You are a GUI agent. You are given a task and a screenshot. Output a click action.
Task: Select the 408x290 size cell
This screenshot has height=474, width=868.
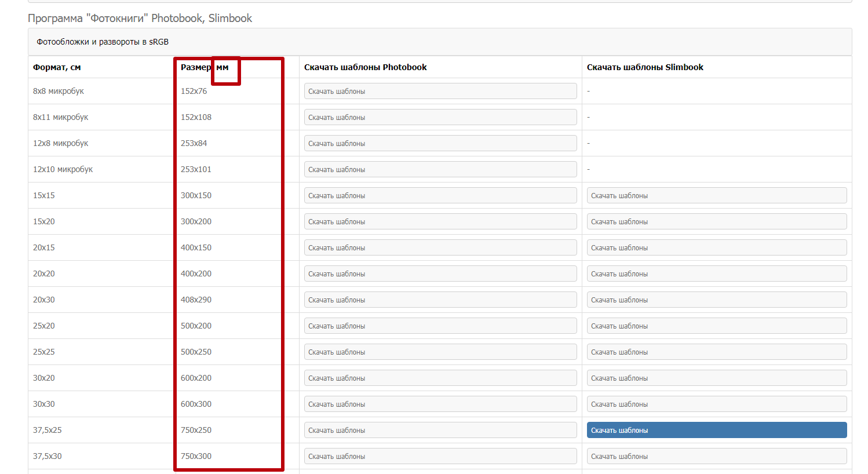[x=196, y=300]
